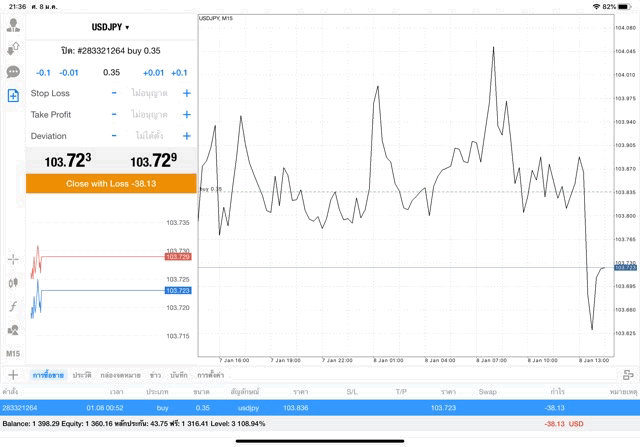Decrease Stop Loss with minus
The height and width of the screenshot is (447, 640).
(114, 93)
